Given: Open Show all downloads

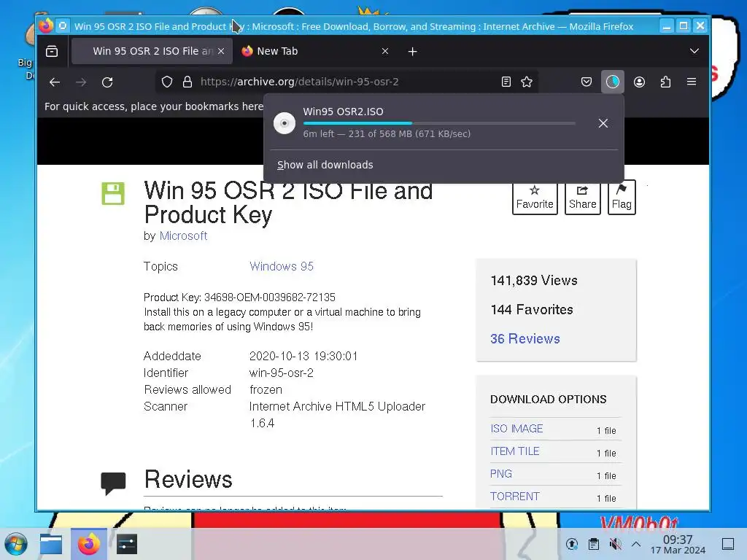Looking at the screenshot, I should [x=325, y=165].
